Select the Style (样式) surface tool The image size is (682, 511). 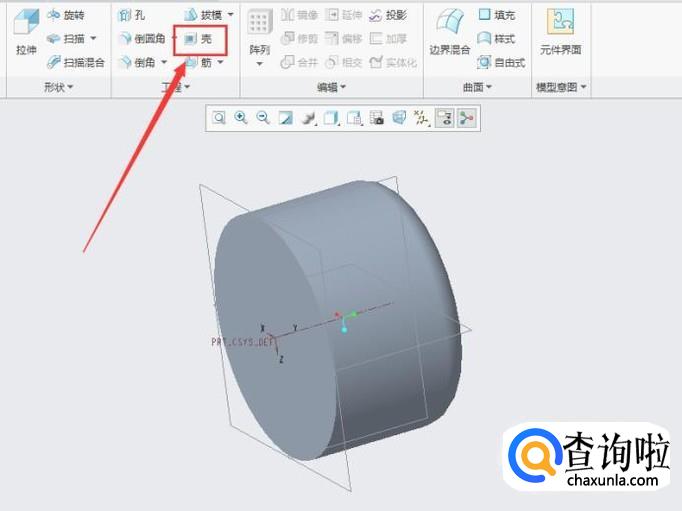click(496, 39)
